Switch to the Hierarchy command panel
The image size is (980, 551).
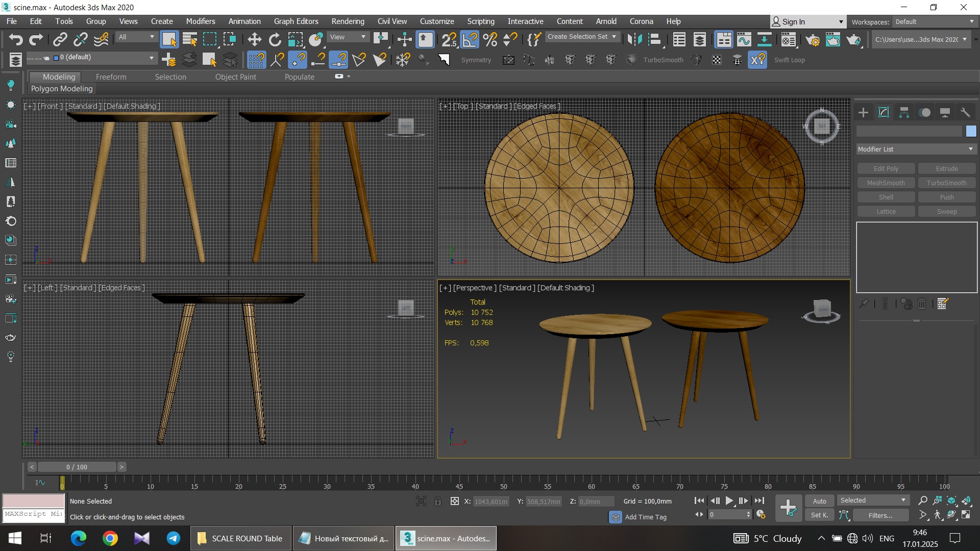904,112
